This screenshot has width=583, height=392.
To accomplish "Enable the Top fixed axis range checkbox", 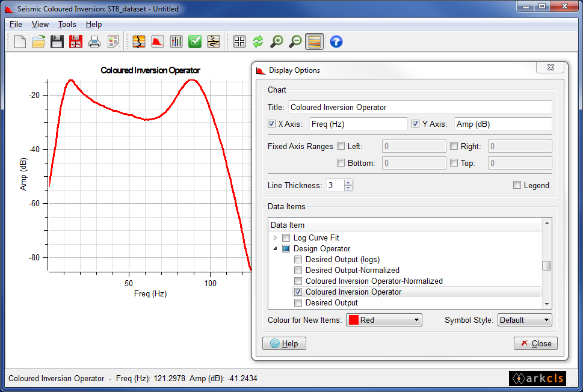I will [x=454, y=163].
